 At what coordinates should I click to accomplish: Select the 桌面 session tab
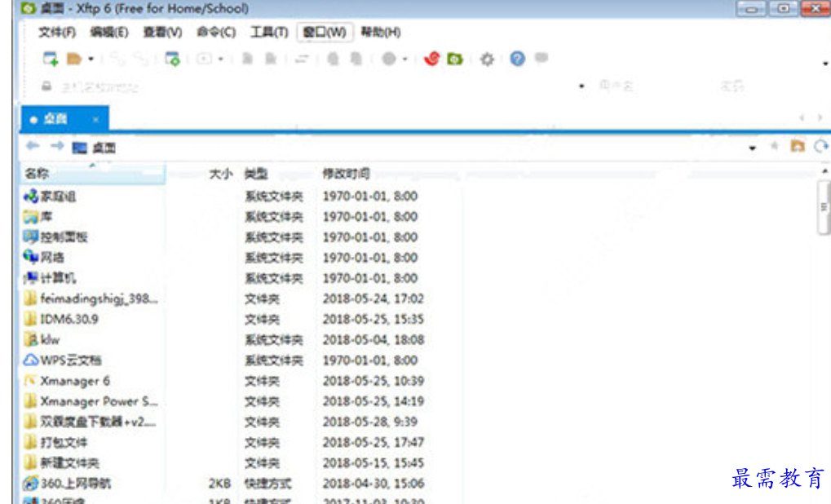(x=64, y=119)
